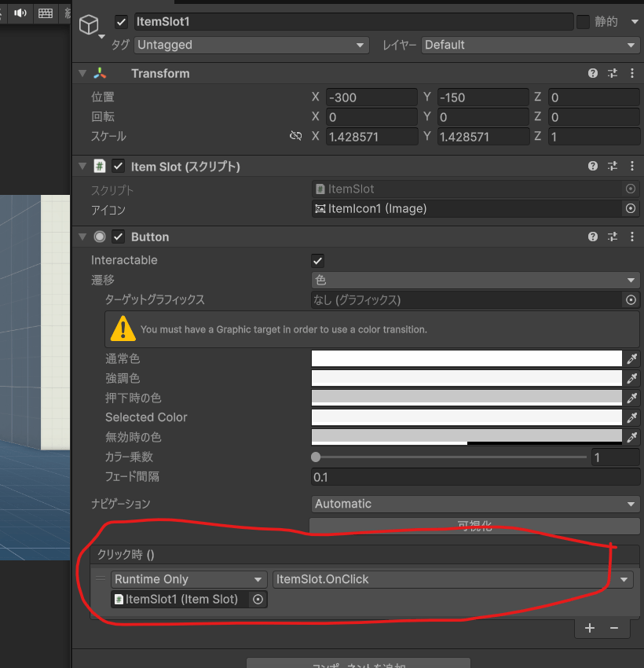Toggle the ItemSlot1 active checkbox
644x668 pixels.
(121, 22)
